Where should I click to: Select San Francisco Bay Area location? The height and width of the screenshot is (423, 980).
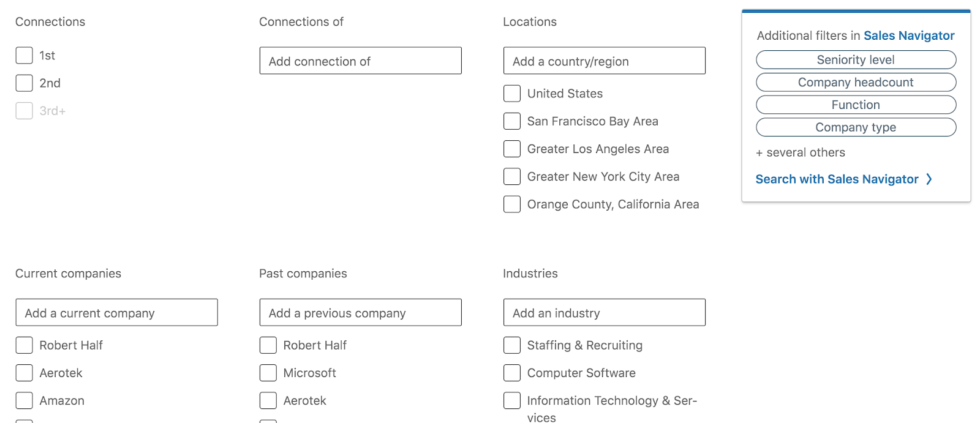coord(512,121)
